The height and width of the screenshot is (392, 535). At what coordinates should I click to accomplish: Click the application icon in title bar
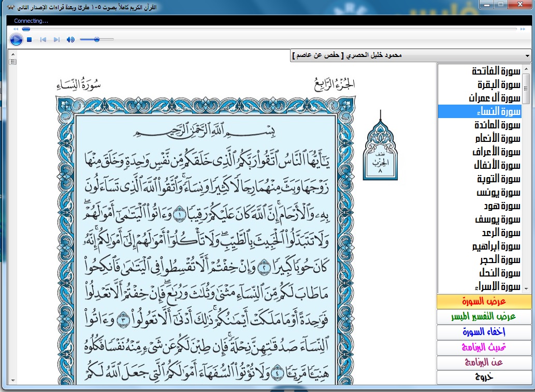point(11,7)
